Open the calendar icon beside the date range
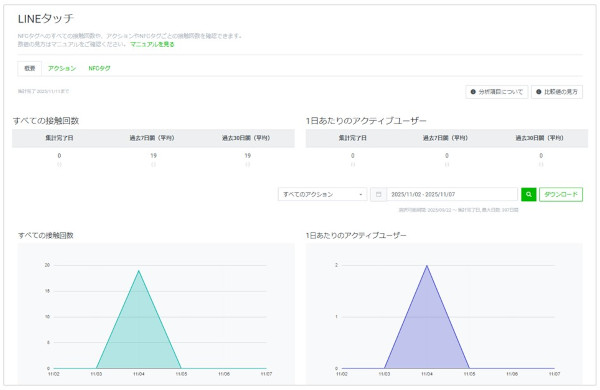600x390 pixels. (x=378, y=194)
